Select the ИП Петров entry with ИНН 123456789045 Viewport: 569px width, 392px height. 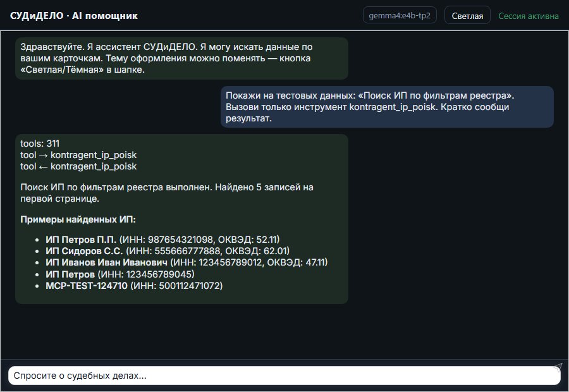click(x=120, y=274)
